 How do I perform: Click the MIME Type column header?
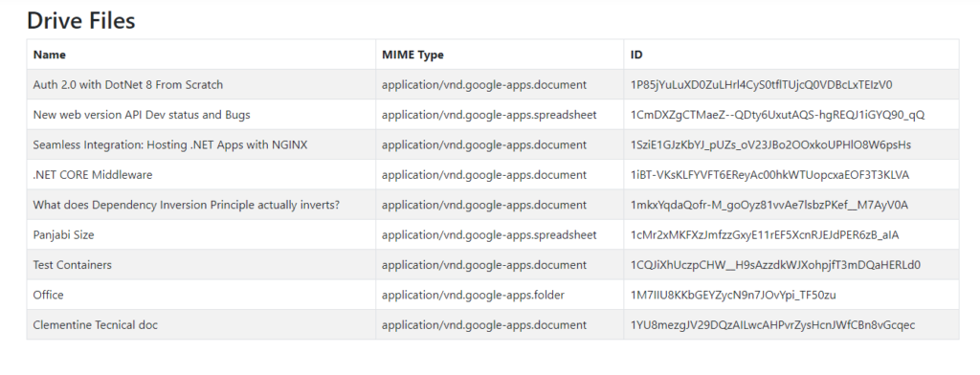(x=412, y=55)
